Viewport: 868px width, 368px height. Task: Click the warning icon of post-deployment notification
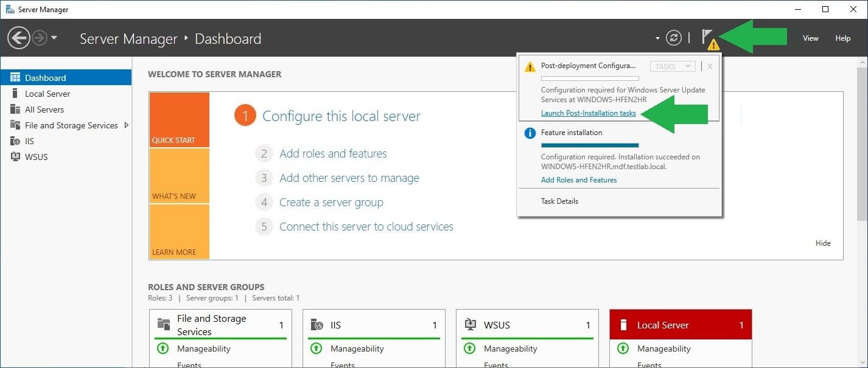530,66
